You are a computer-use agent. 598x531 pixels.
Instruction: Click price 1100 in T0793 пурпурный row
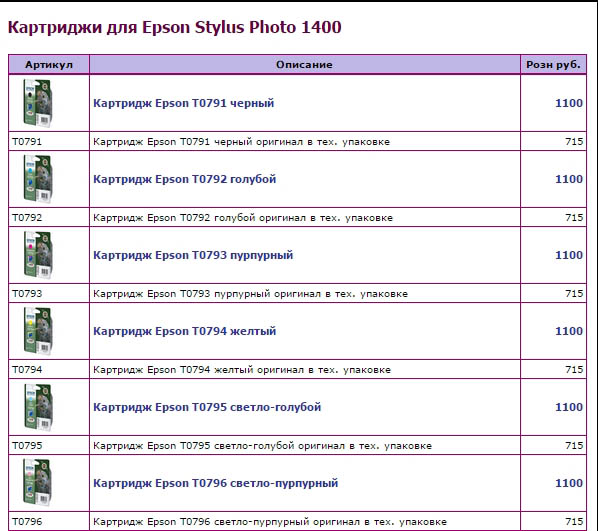click(x=569, y=255)
